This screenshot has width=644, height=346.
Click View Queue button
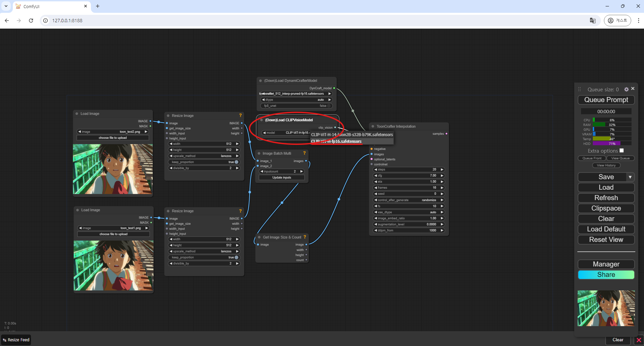click(620, 158)
